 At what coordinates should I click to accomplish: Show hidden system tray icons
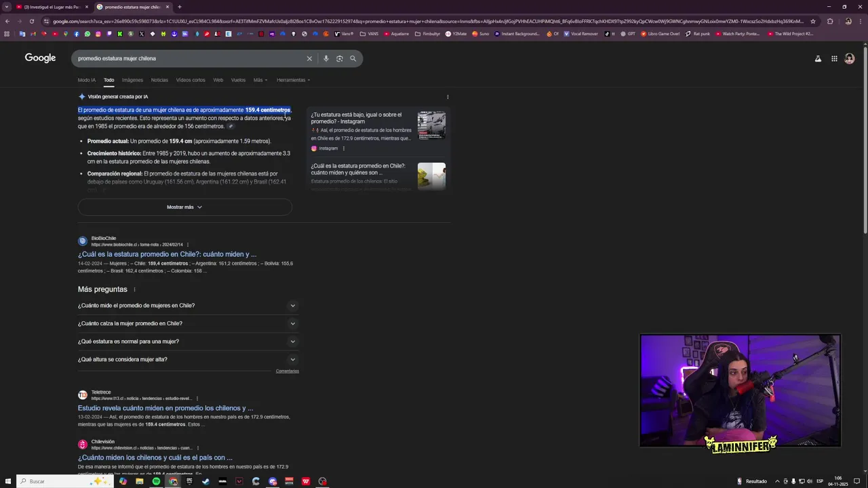pos(777,481)
